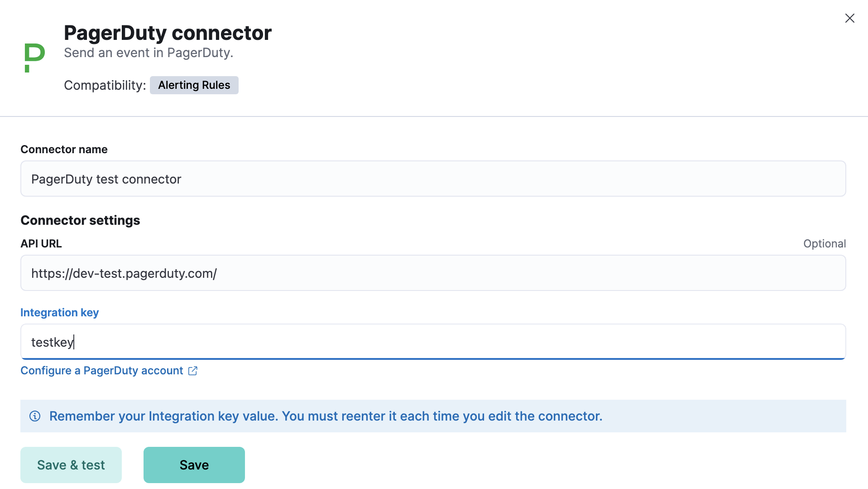Click the Save & test button
The image size is (868, 489).
pyautogui.click(x=71, y=465)
